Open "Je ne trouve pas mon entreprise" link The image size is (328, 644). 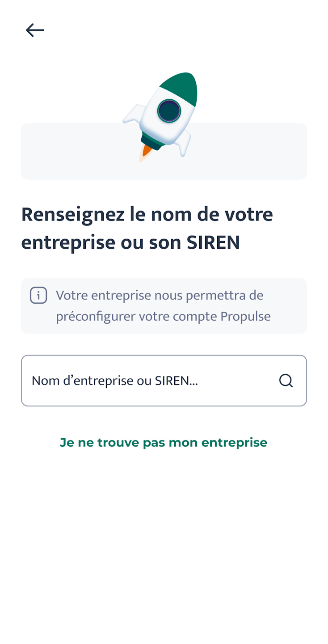(x=164, y=442)
